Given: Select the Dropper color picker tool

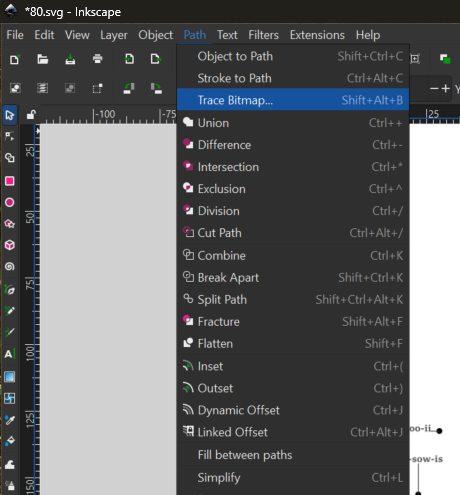Looking at the screenshot, I should 10,420.
